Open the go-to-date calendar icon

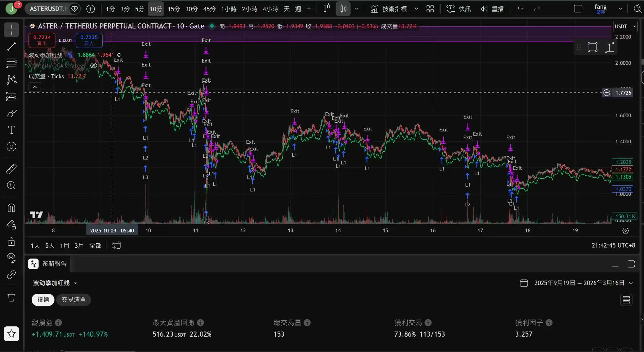point(116,245)
